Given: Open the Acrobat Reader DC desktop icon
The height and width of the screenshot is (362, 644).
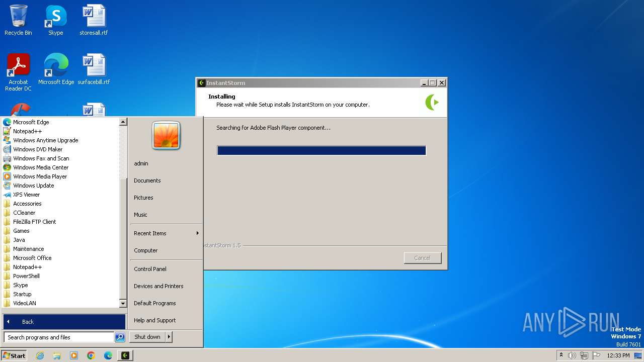Looking at the screenshot, I should tap(18, 72).
